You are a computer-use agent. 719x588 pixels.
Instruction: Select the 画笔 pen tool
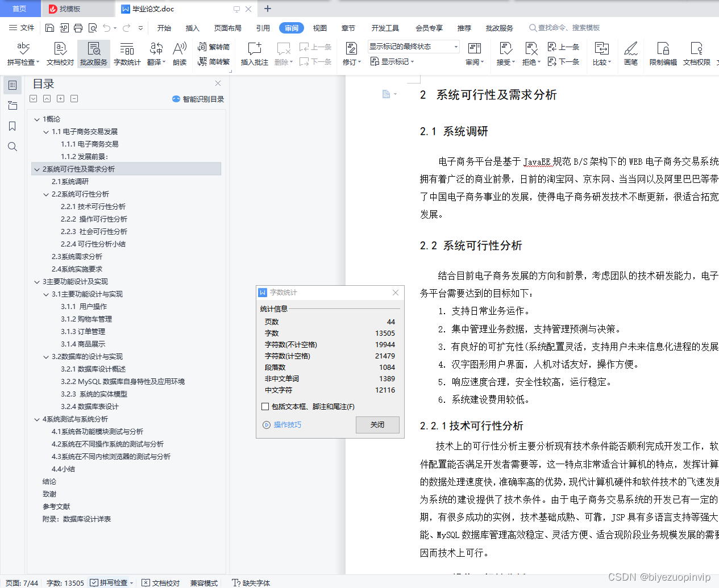[631, 54]
